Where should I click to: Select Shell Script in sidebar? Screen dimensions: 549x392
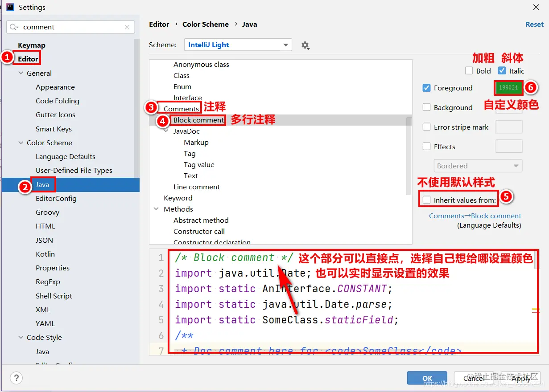(x=54, y=296)
